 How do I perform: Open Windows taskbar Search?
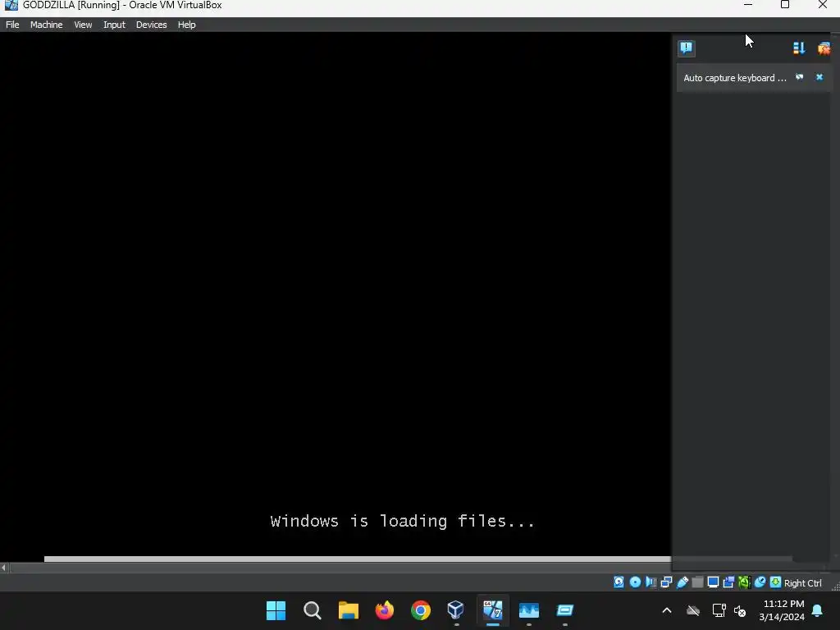(x=313, y=610)
